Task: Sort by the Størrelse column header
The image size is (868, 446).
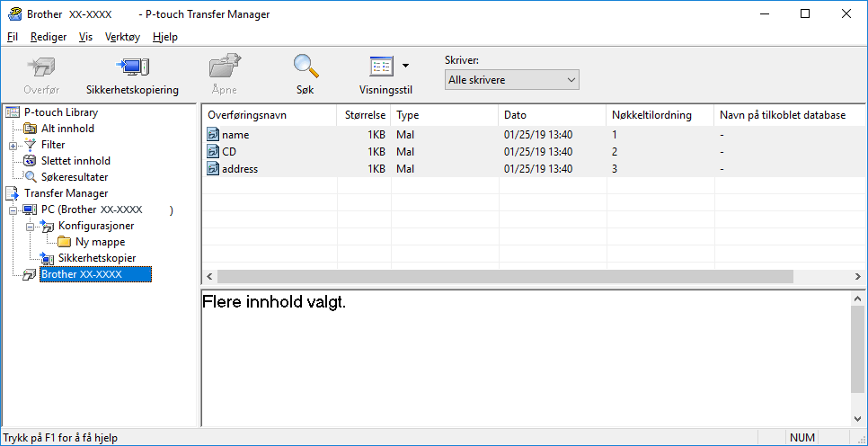Action: (x=364, y=115)
